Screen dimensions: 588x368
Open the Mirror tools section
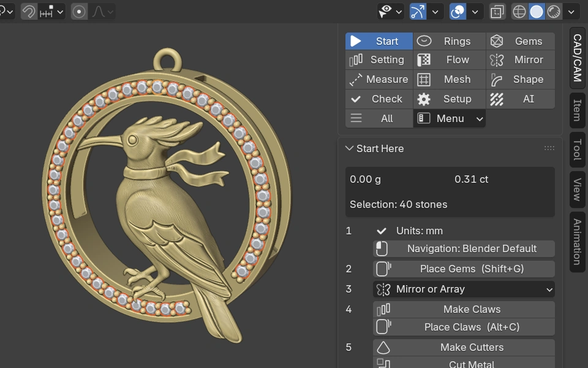(x=521, y=60)
